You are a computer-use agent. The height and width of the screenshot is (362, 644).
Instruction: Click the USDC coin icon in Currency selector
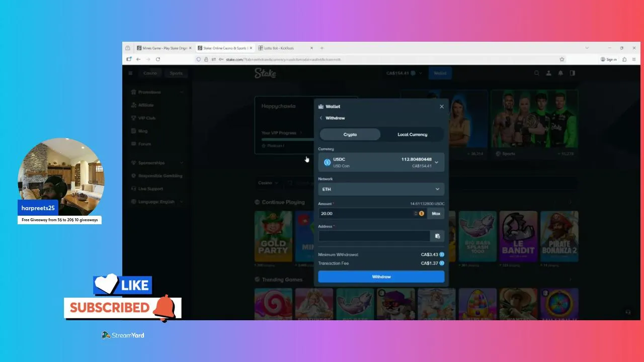[327, 162]
